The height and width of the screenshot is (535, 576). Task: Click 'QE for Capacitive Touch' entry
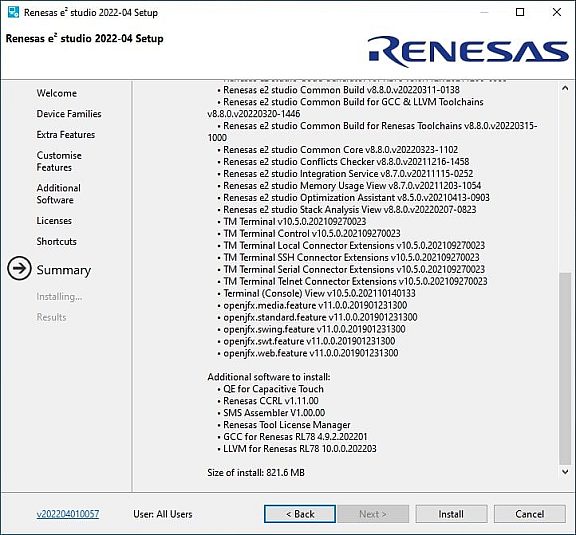273,389
